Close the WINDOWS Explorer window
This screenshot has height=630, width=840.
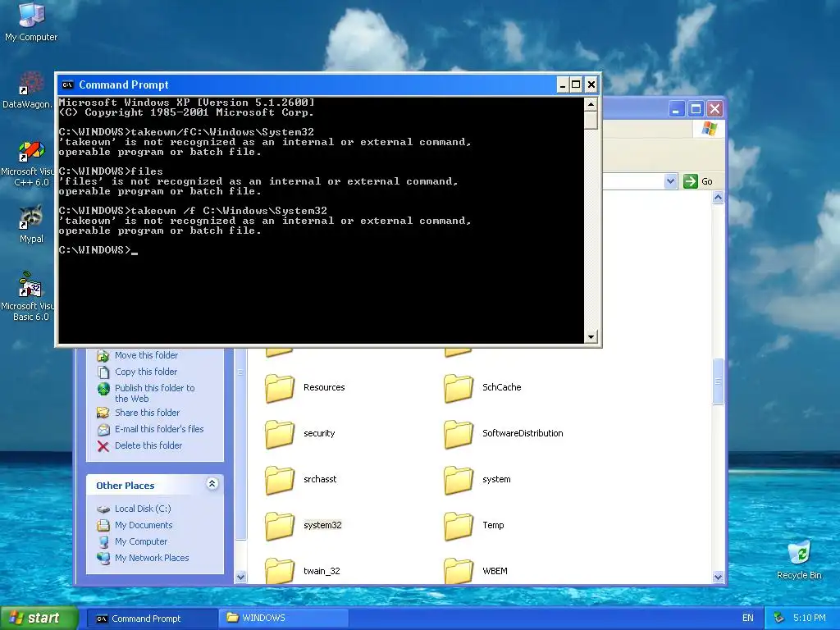(714, 109)
